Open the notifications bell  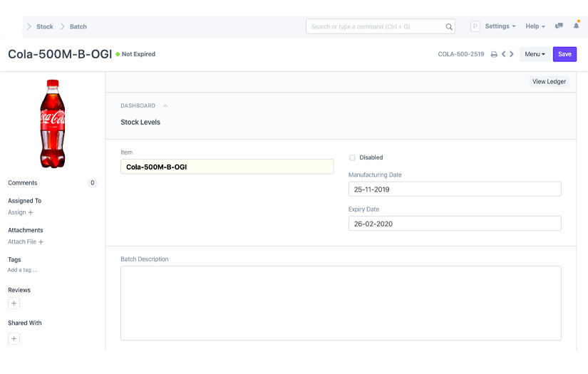576,26
